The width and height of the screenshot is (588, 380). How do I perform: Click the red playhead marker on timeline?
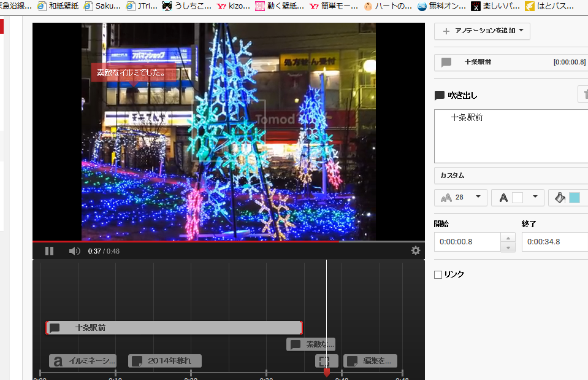327,372
